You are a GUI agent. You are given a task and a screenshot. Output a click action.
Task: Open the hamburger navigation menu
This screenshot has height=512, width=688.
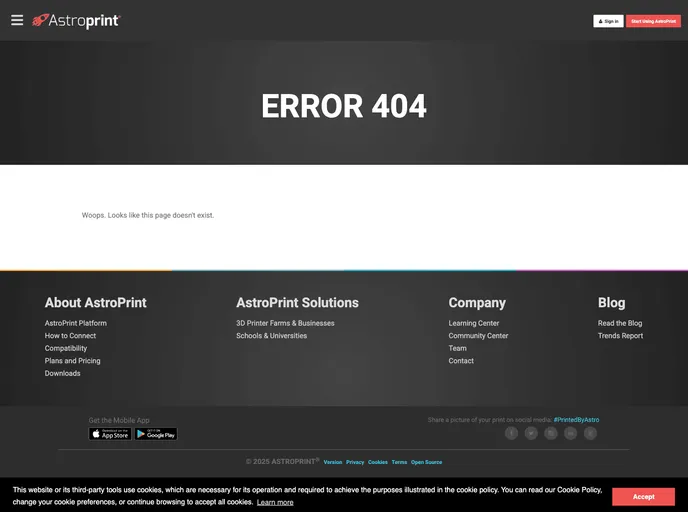(17, 20)
